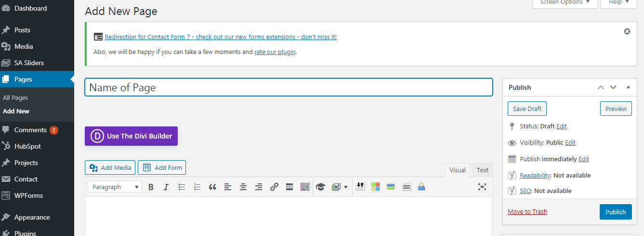
Task: Insert a bulleted list
Action: [x=182, y=187]
